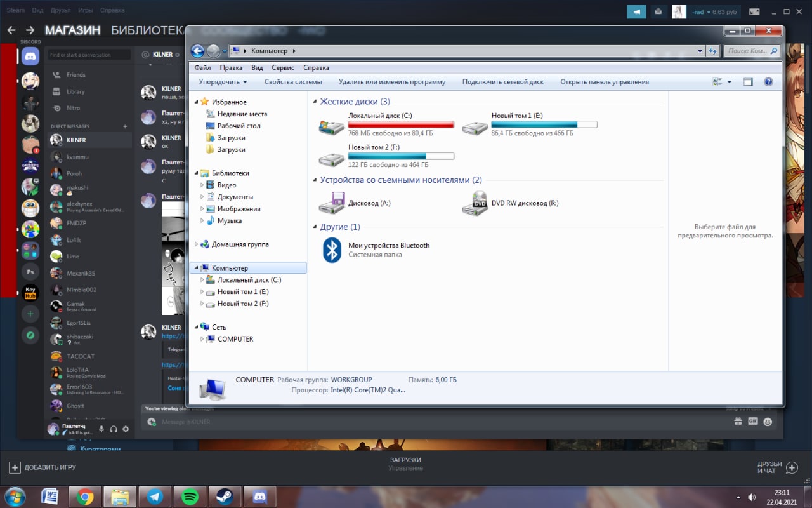This screenshot has height=508, width=812.
Task: Open the Steam menu in Steam window
Action: (x=16, y=11)
